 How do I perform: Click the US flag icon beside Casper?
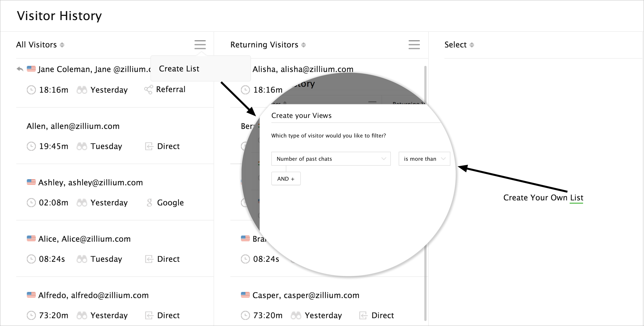coord(245,295)
